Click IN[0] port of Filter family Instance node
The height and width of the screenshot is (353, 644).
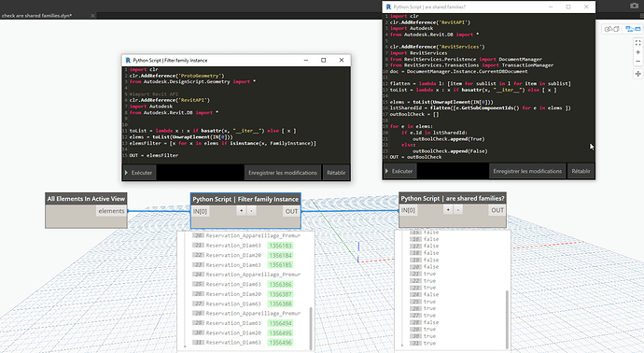[200, 211]
